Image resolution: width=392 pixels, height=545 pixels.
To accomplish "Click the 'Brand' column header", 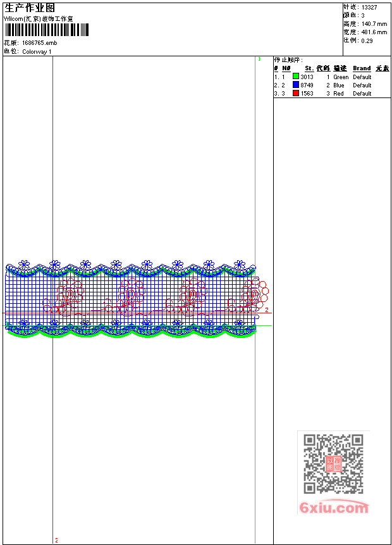I will tap(362, 68).
